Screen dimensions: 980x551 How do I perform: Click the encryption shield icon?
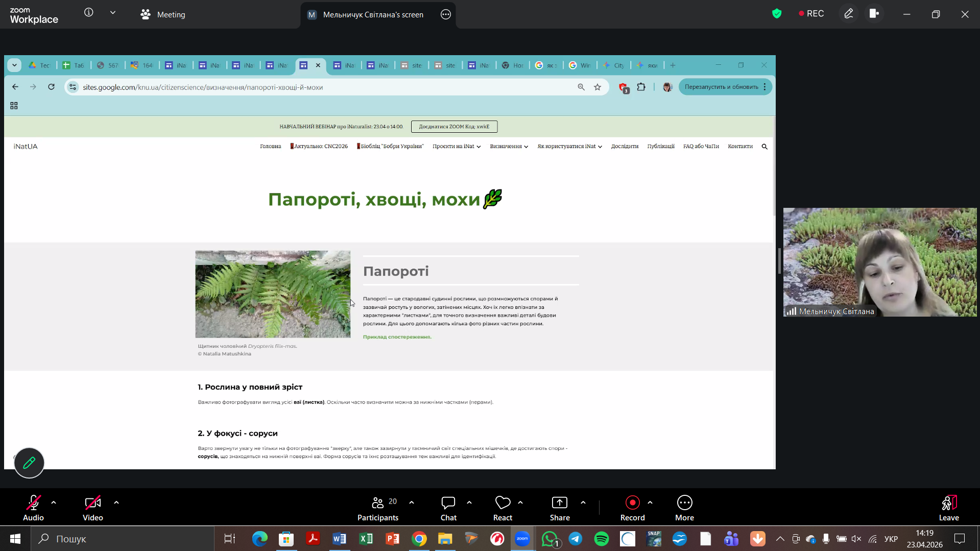[777, 14]
